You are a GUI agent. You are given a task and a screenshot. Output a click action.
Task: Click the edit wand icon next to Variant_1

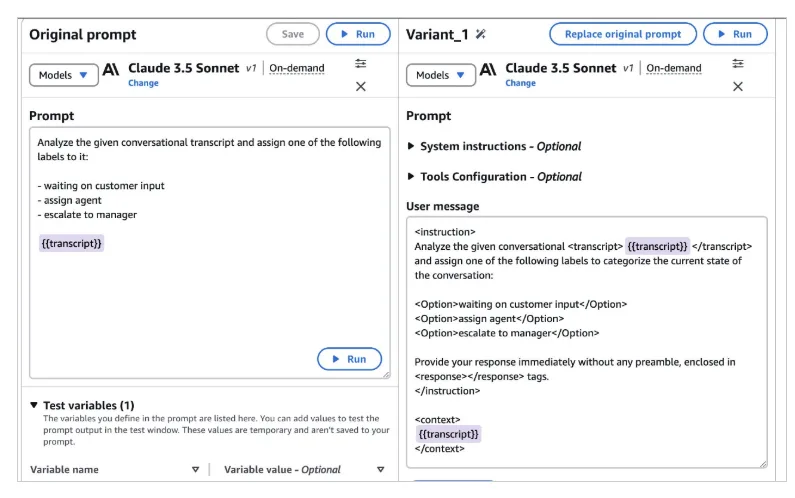pos(480,34)
